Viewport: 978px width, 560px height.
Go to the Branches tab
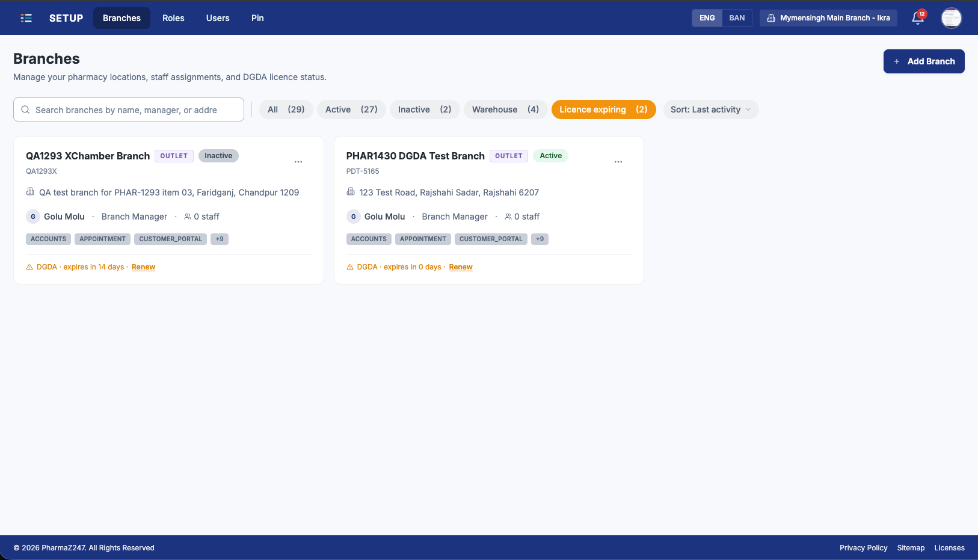pos(121,18)
